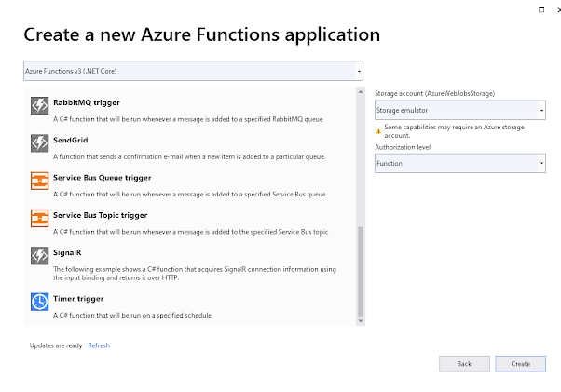561x392 pixels.
Task: Open the Storage emulator dropdown
Action: pos(460,110)
